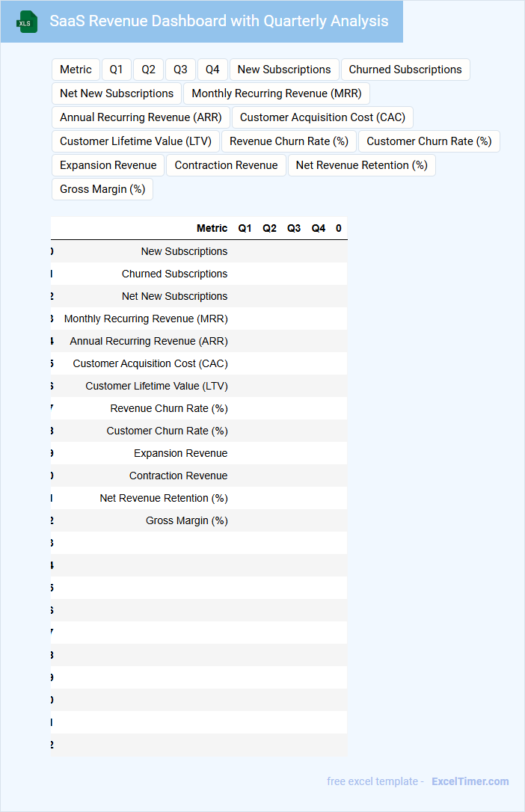Select the Metric tag
This screenshot has width=525, height=812.
[76, 70]
